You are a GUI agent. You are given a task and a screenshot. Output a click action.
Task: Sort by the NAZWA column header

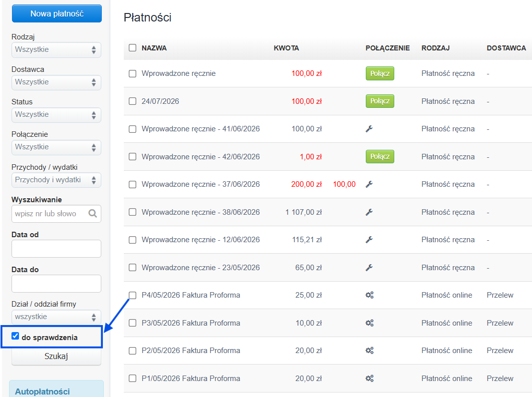(154, 48)
